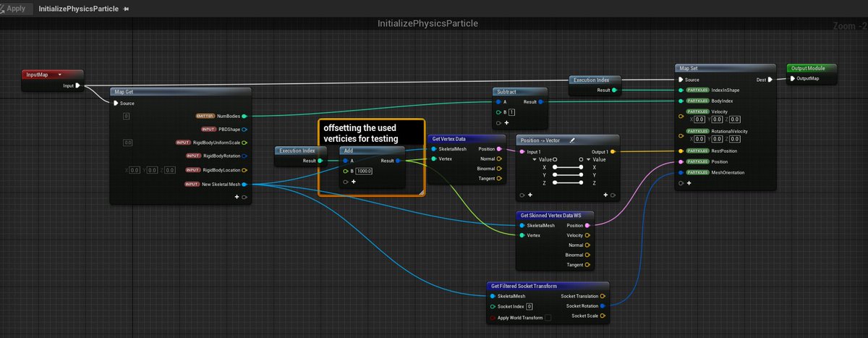
Task: Click Get Skinned Vertex Data WS Position pin
Action: tap(587, 225)
